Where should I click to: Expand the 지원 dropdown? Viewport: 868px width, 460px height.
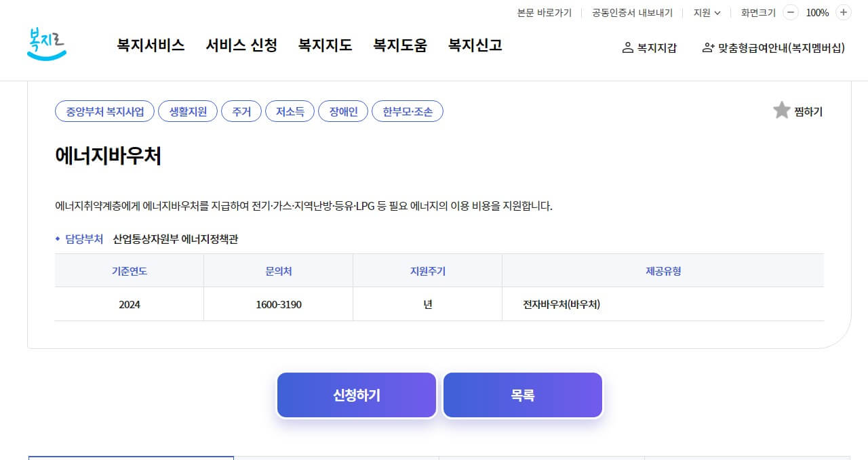point(706,12)
